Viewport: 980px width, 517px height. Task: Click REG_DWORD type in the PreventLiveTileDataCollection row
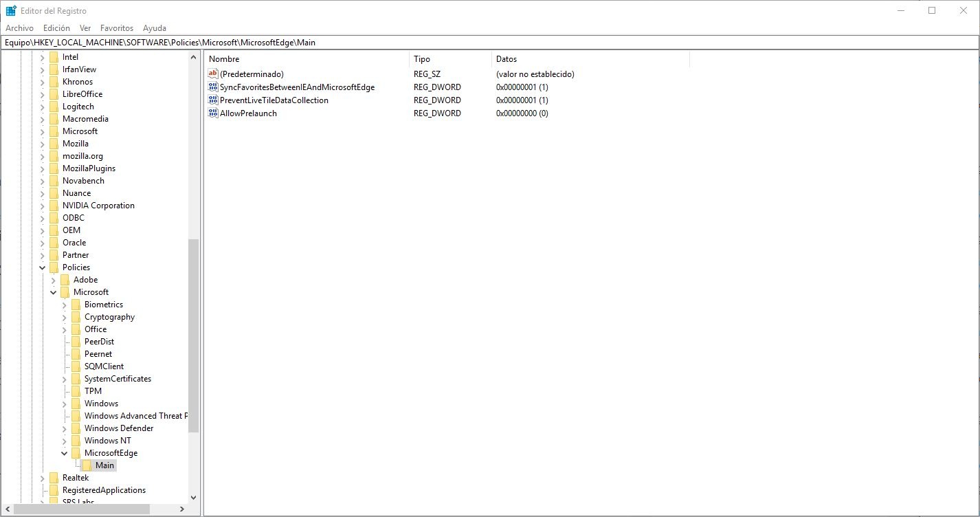[437, 100]
